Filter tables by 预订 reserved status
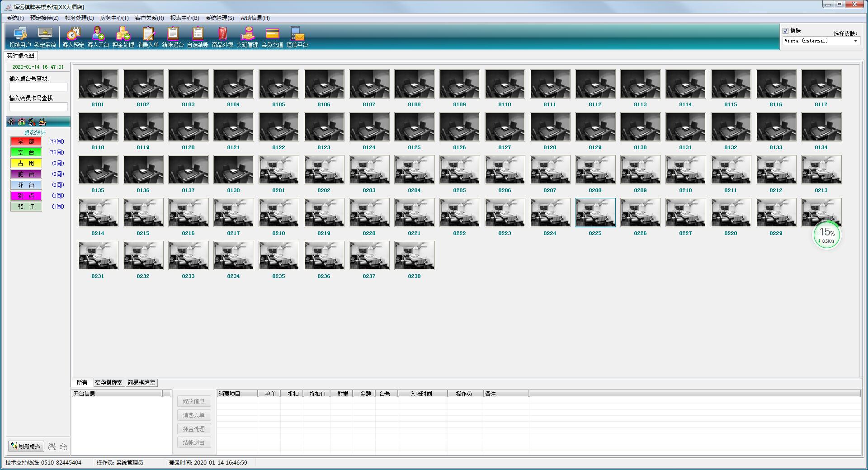The width and height of the screenshot is (868, 470). point(26,207)
